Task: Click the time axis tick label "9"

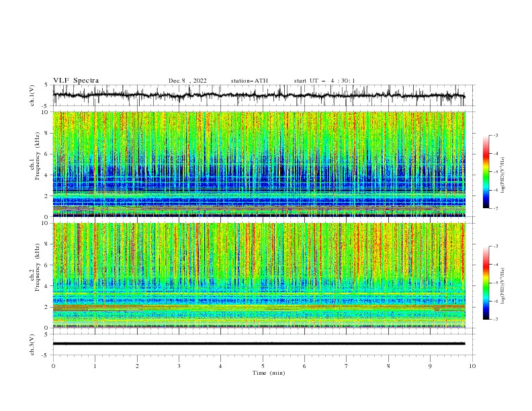Action: [x=430, y=366]
